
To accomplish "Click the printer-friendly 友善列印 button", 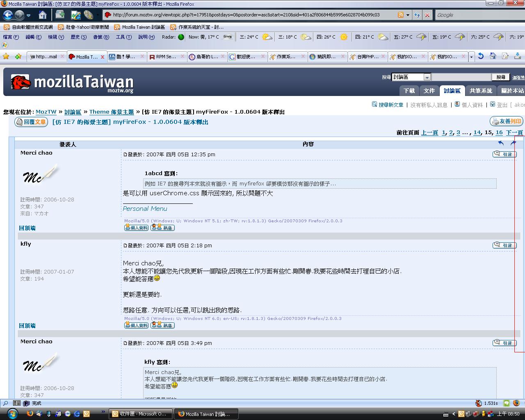I will tap(507, 121).
